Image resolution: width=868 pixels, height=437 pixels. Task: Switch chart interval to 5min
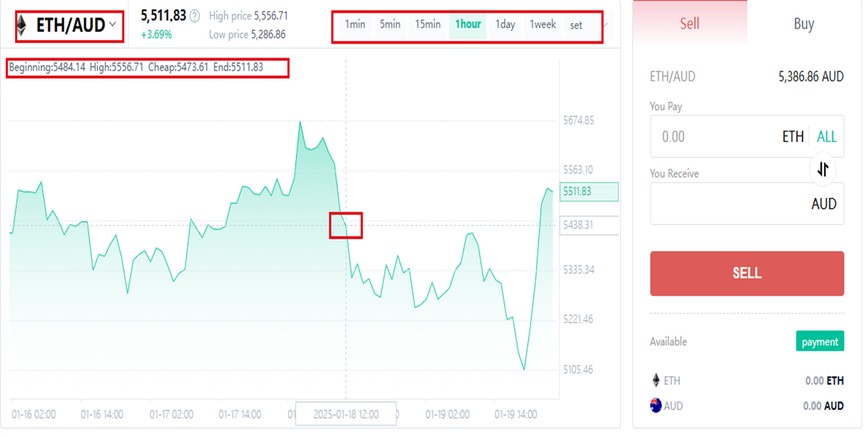pyautogui.click(x=390, y=24)
